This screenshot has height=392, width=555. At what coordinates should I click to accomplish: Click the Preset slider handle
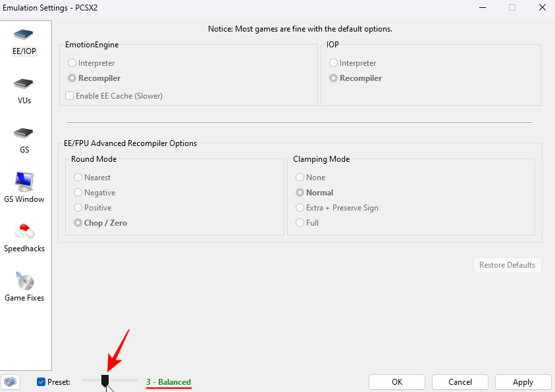click(105, 381)
